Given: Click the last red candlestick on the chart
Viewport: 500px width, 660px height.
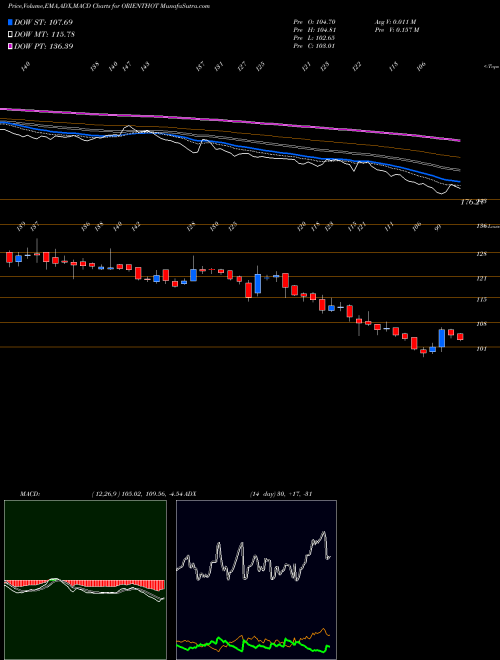Looking at the screenshot, I should [460, 337].
